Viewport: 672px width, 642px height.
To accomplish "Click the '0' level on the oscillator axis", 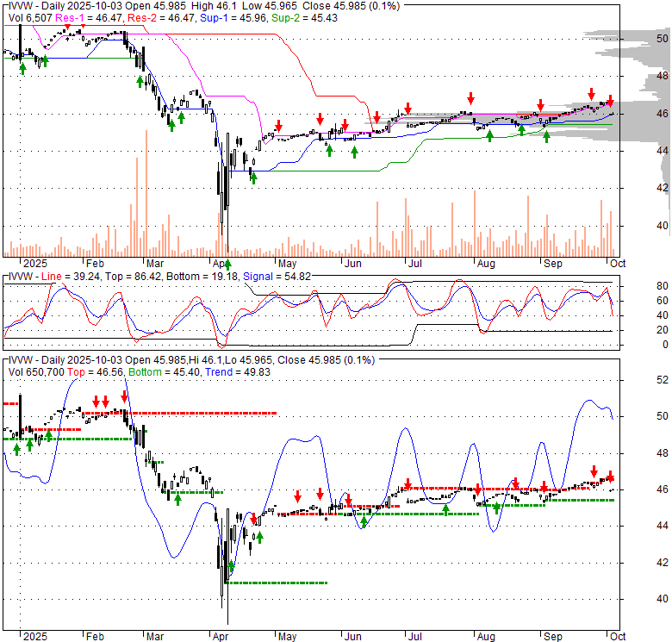I will tap(665, 345).
